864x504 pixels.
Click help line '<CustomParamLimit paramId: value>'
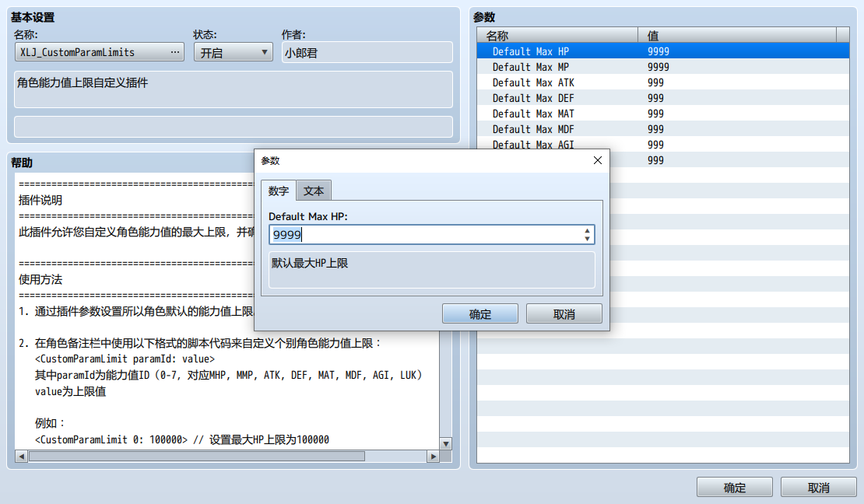coord(125,359)
